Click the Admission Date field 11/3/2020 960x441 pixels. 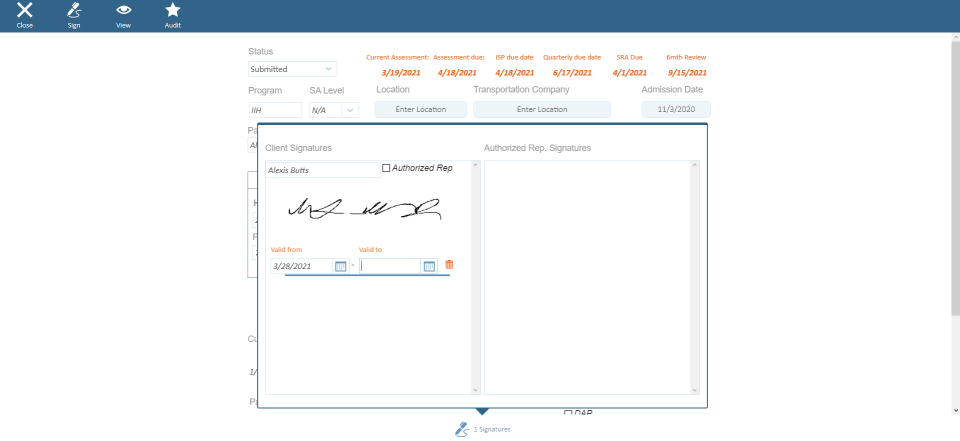point(676,109)
